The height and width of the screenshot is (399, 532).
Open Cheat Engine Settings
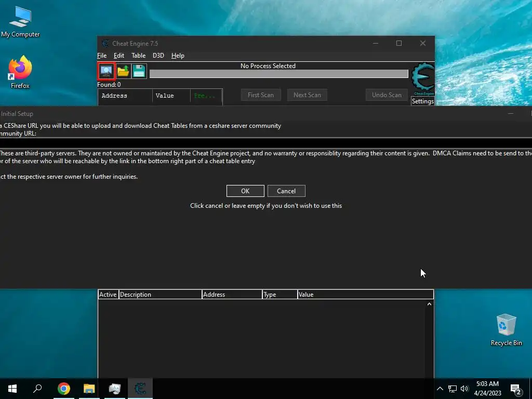423,101
